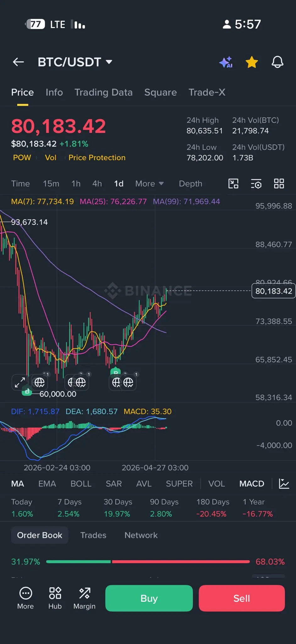Toggle the AVL indicator
The image size is (296, 644).
tap(144, 484)
